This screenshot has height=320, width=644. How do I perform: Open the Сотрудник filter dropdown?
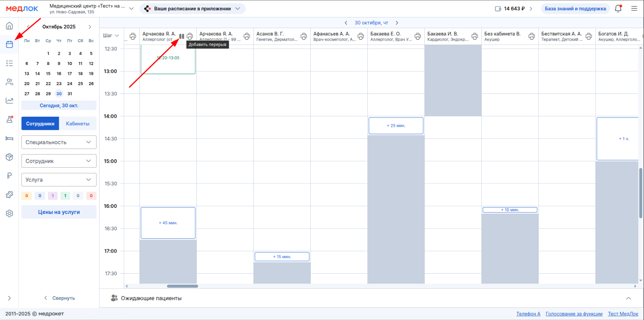tap(59, 161)
